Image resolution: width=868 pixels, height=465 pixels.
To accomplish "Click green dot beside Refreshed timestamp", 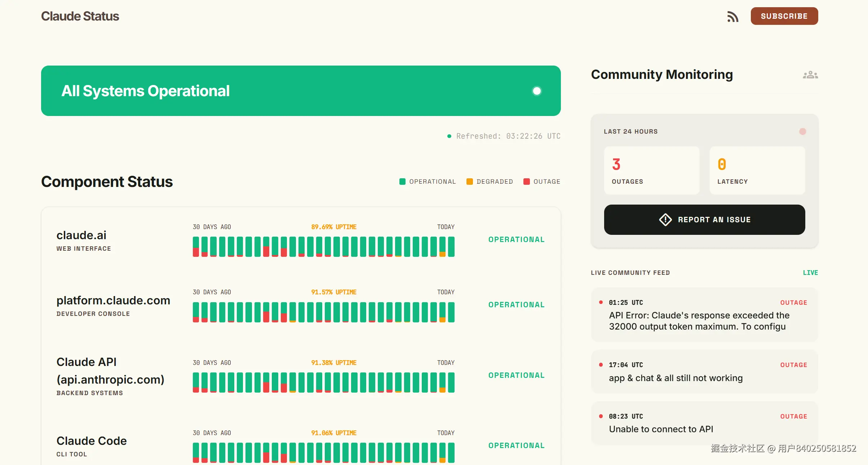I will point(449,136).
